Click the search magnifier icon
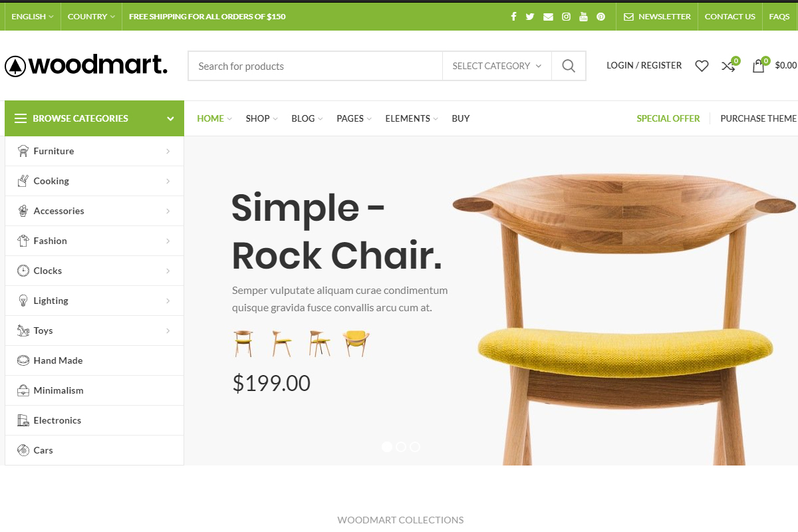 [569, 66]
